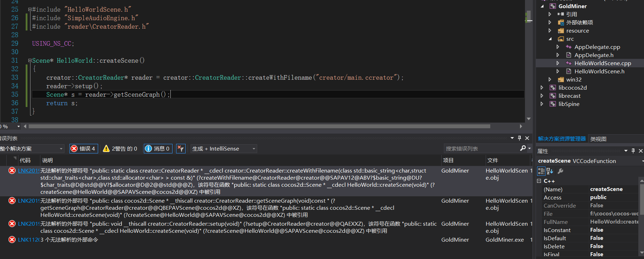Pin the error list panel
The height and width of the screenshot is (259, 644).
pos(519,138)
